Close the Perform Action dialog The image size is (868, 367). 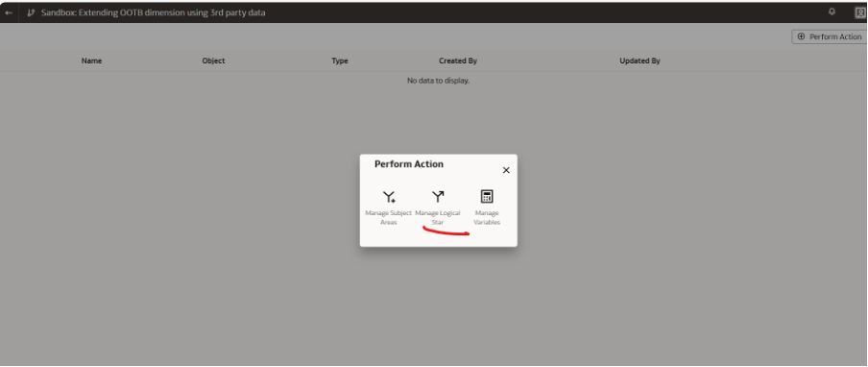[505, 170]
